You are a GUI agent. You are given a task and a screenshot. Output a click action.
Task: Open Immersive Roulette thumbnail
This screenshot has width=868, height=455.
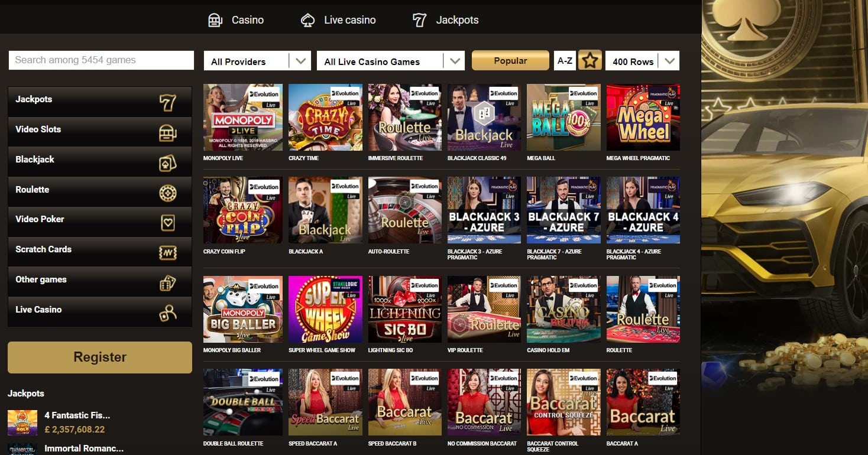point(405,117)
